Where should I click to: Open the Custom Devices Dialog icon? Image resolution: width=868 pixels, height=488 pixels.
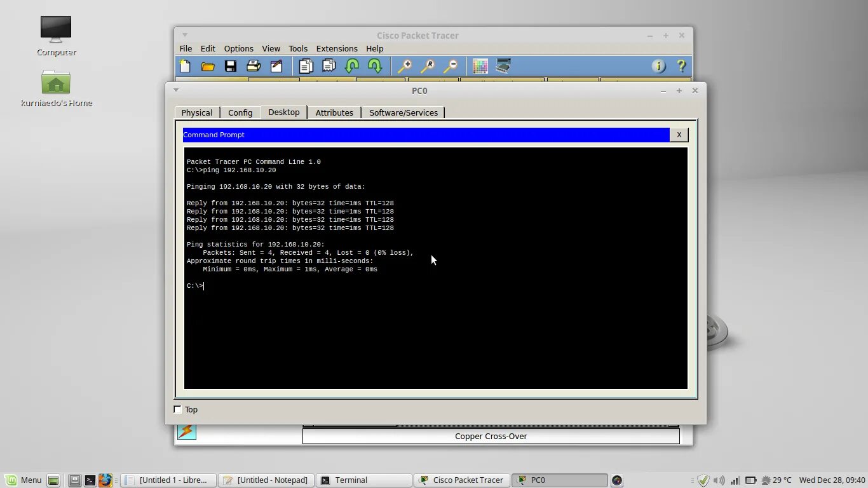[x=503, y=66]
